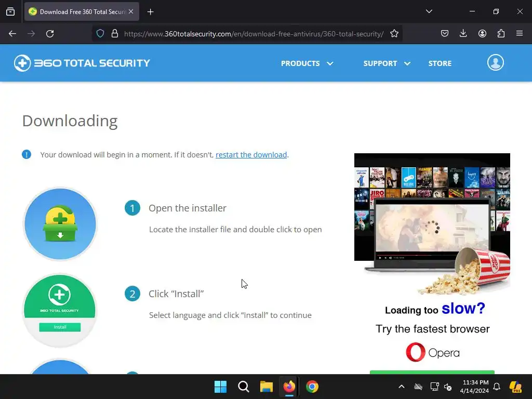This screenshot has width=532, height=399.
Task: Save page to Pocket
Action: coord(445,34)
